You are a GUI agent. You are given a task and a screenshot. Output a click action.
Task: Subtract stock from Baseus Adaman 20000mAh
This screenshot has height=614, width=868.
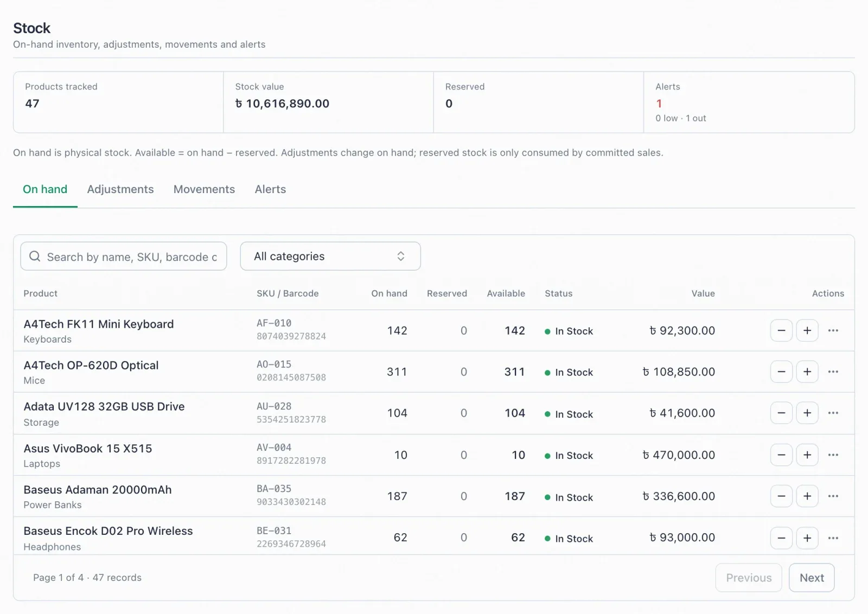tap(781, 496)
